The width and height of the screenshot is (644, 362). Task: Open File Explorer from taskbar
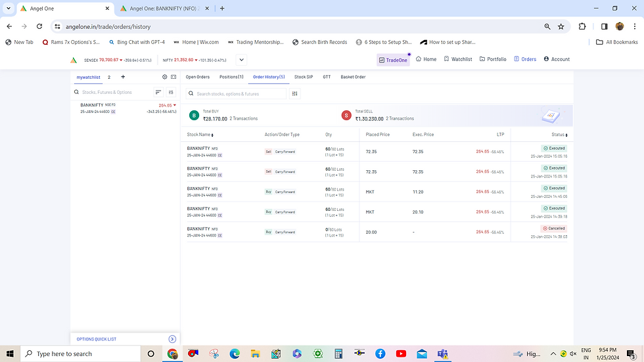pos(255,353)
